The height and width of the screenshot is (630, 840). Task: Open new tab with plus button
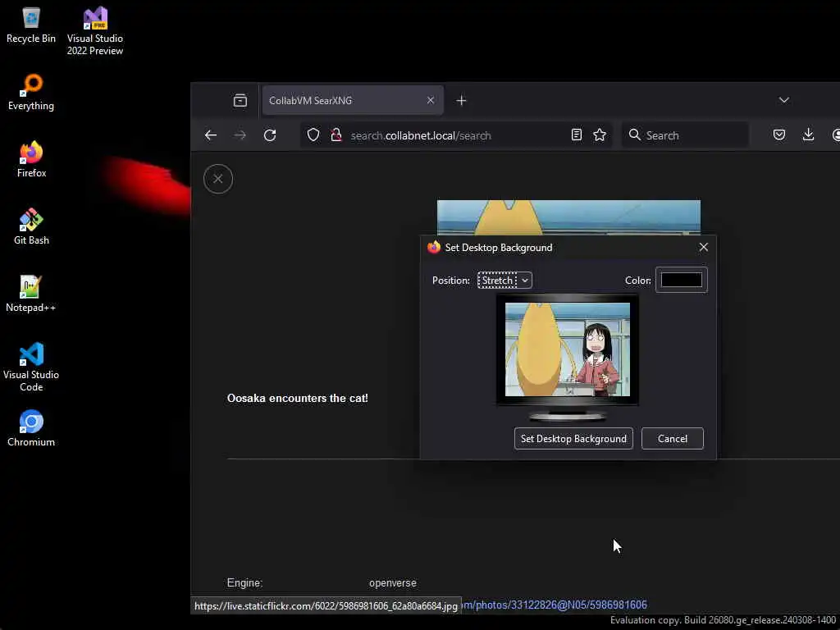coord(461,100)
